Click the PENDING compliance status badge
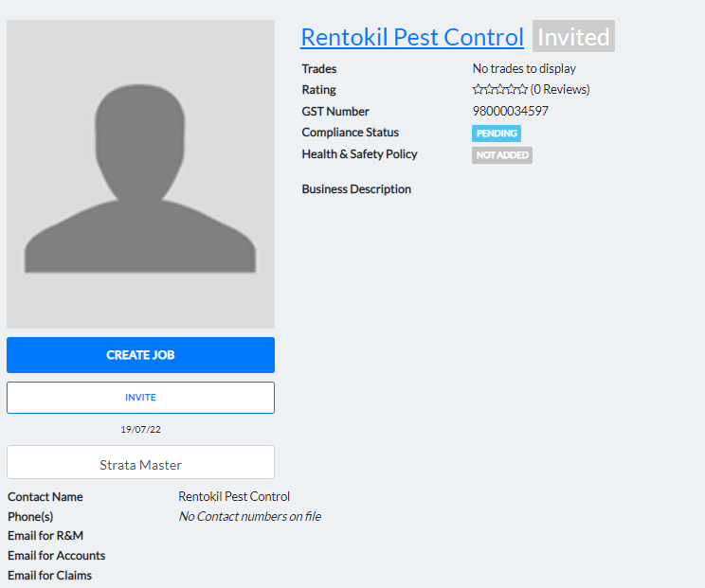 pos(497,134)
